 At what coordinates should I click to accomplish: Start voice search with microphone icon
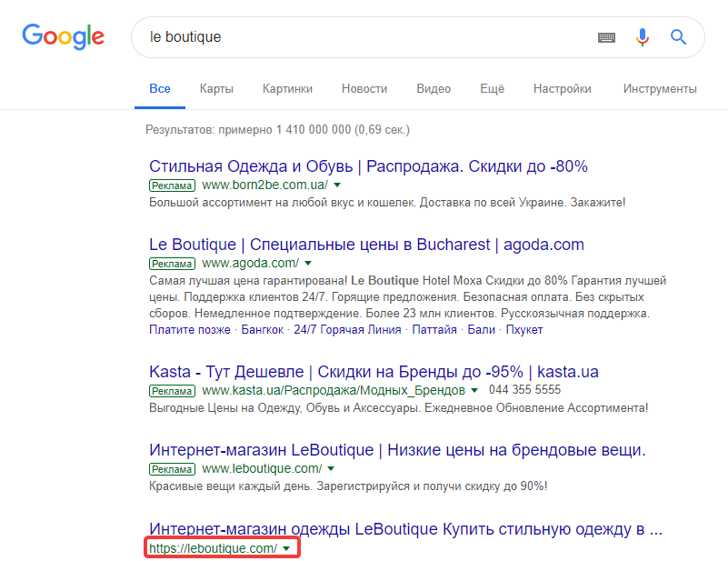643,37
